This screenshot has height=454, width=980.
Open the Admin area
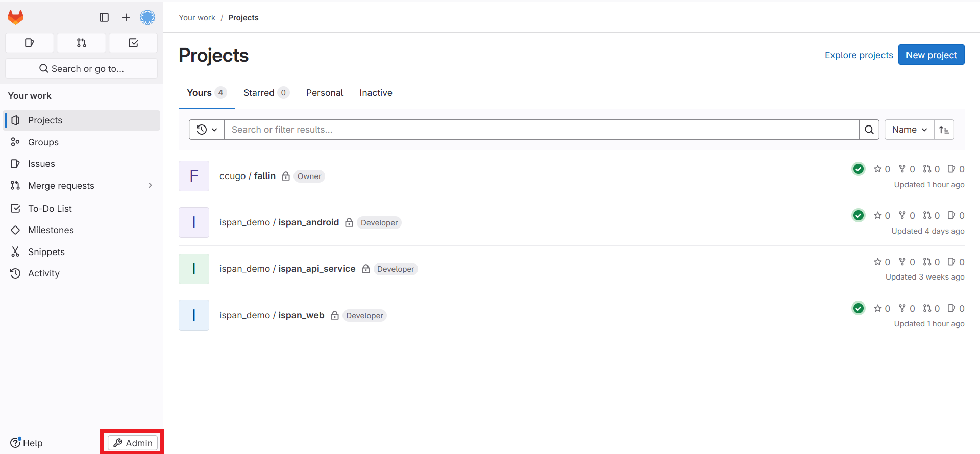pyautogui.click(x=133, y=443)
